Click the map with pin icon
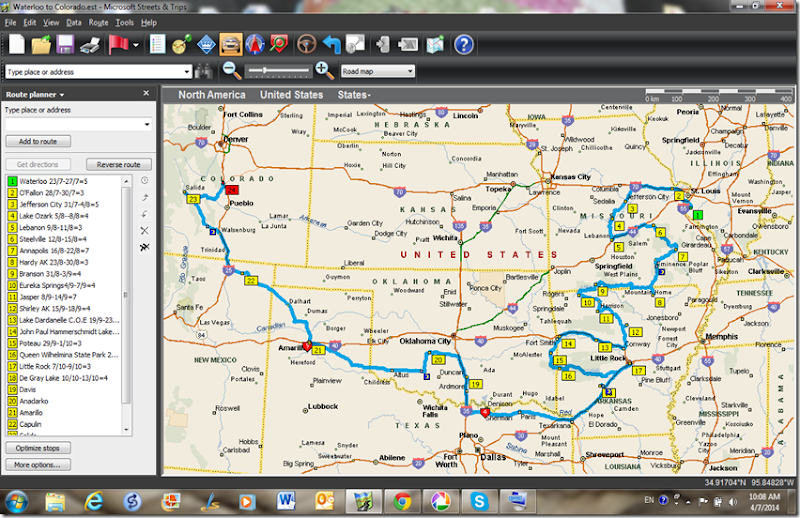 (x=435, y=44)
